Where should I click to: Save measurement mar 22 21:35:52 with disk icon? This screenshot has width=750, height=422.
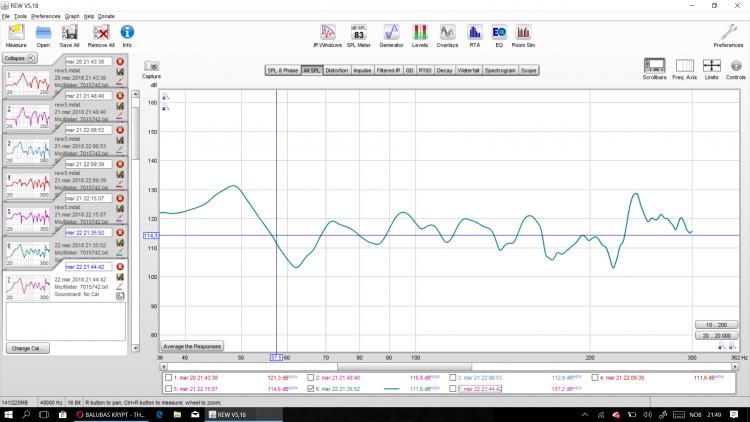(x=120, y=243)
